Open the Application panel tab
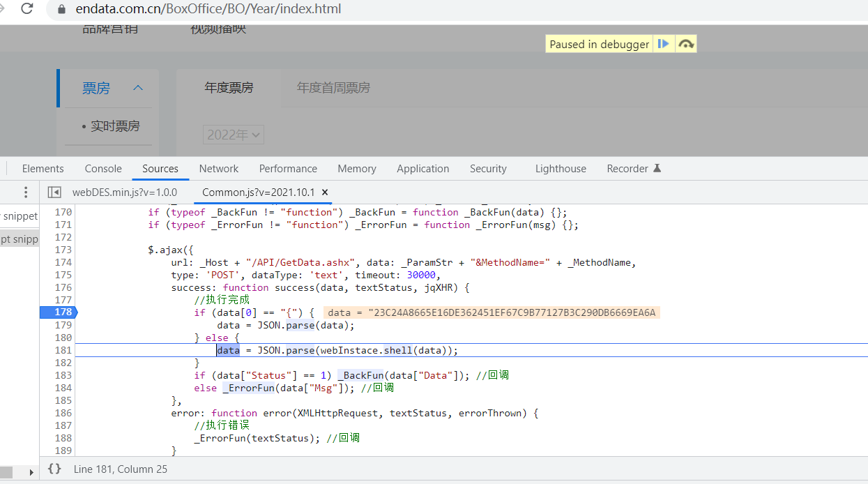The height and width of the screenshot is (484, 868). [423, 169]
